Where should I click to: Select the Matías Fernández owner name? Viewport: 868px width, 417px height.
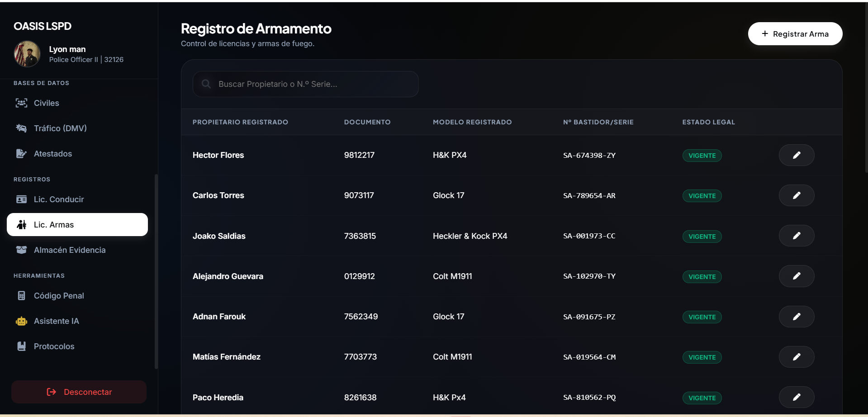click(x=227, y=357)
